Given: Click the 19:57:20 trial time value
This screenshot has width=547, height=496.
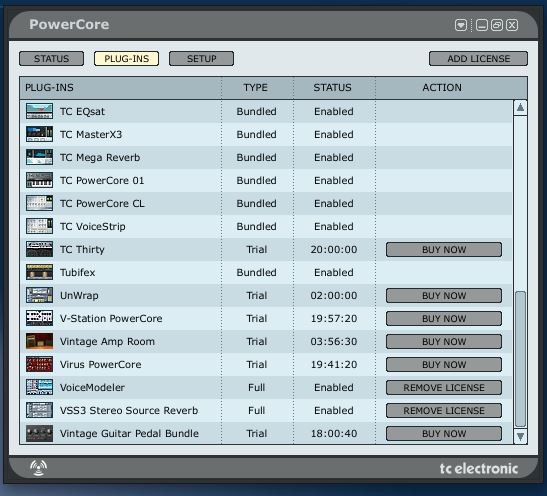Looking at the screenshot, I should [x=334, y=318].
